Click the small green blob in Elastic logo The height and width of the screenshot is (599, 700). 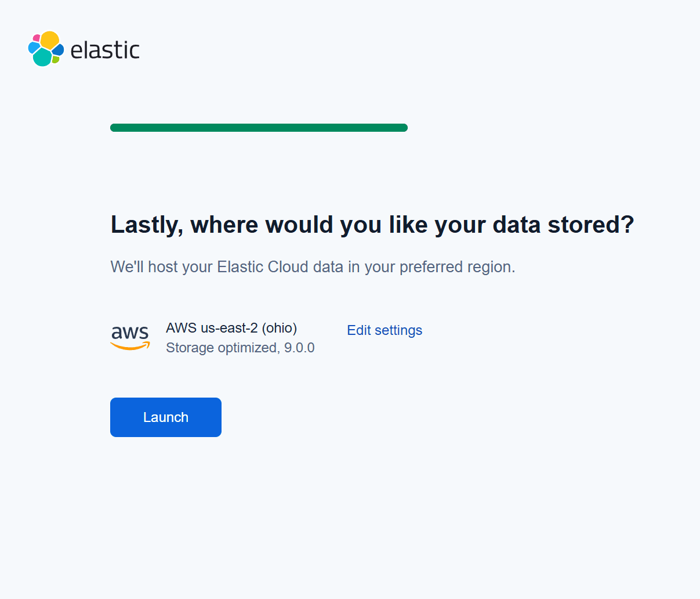point(56,59)
